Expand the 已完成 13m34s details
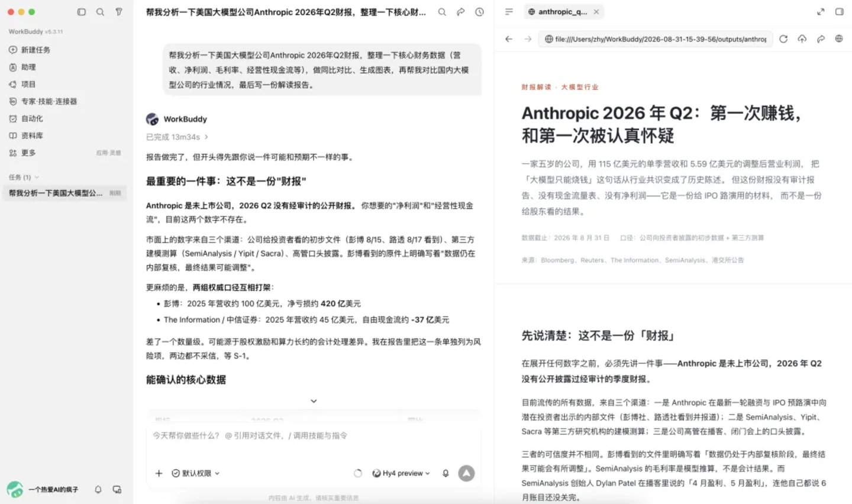Viewport: 852px width, 504px height. point(177,137)
